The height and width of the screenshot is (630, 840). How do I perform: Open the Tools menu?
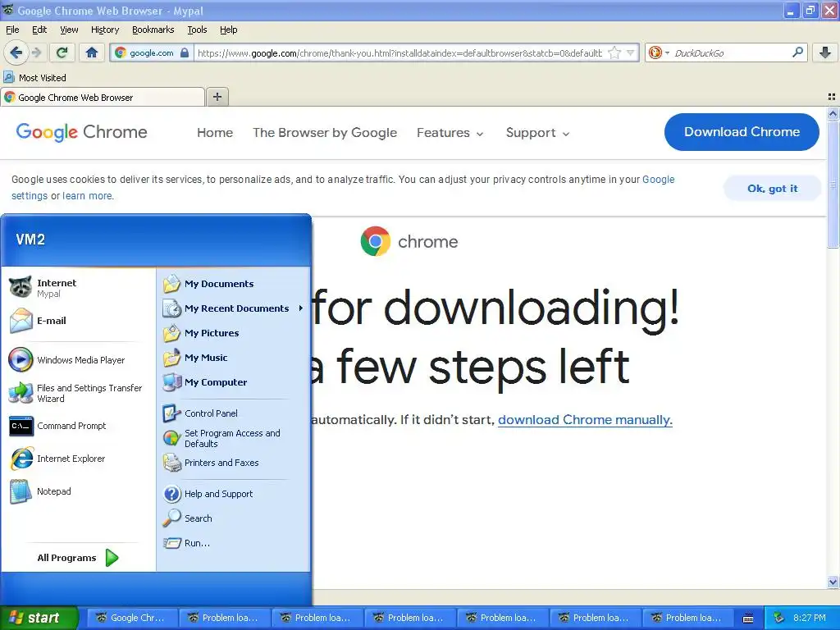197,30
